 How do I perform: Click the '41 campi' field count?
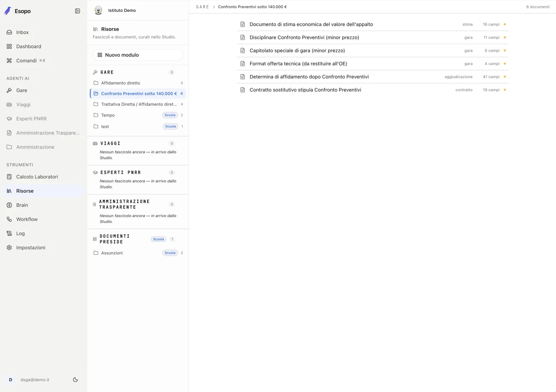[491, 77]
